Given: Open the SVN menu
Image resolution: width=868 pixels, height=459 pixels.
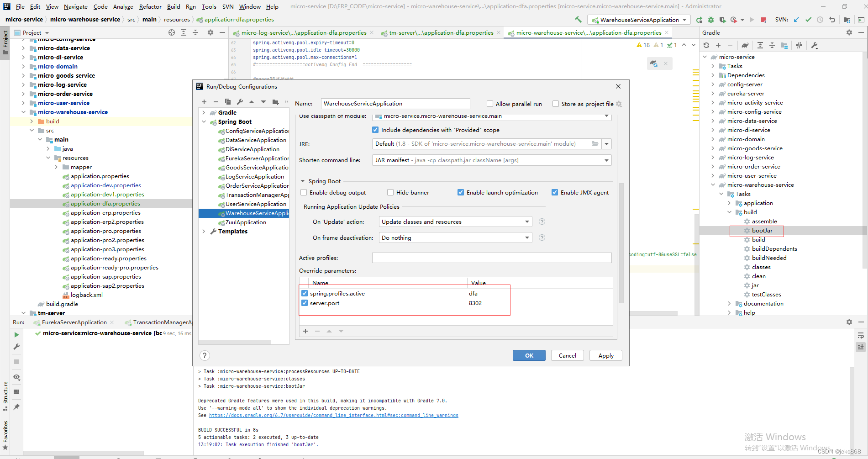Looking at the screenshot, I should coord(228,6).
